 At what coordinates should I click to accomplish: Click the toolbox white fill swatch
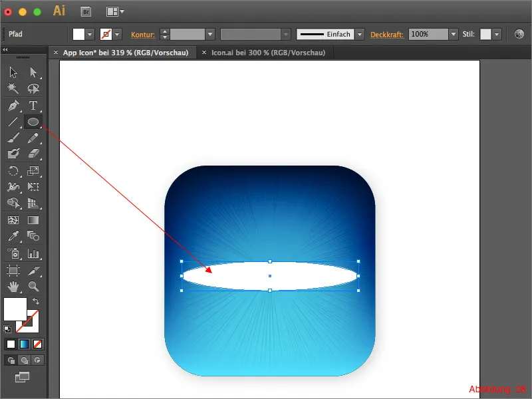pos(15,309)
